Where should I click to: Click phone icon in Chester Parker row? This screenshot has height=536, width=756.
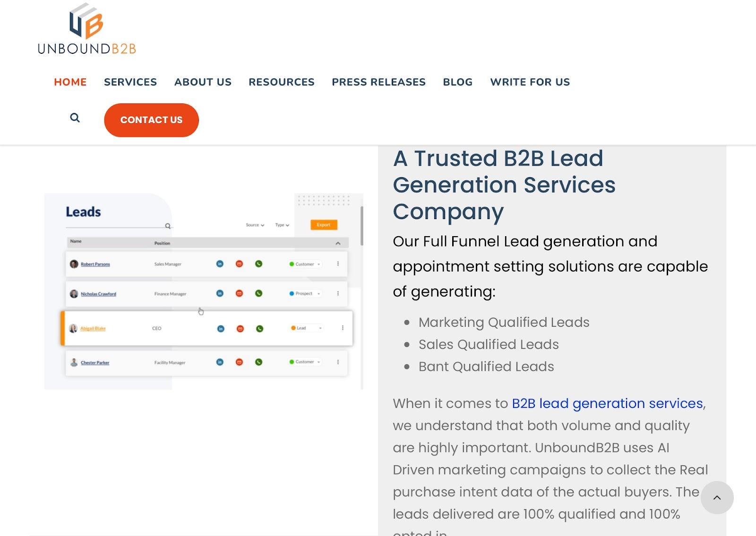pyautogui.click(x=258, y=362)
